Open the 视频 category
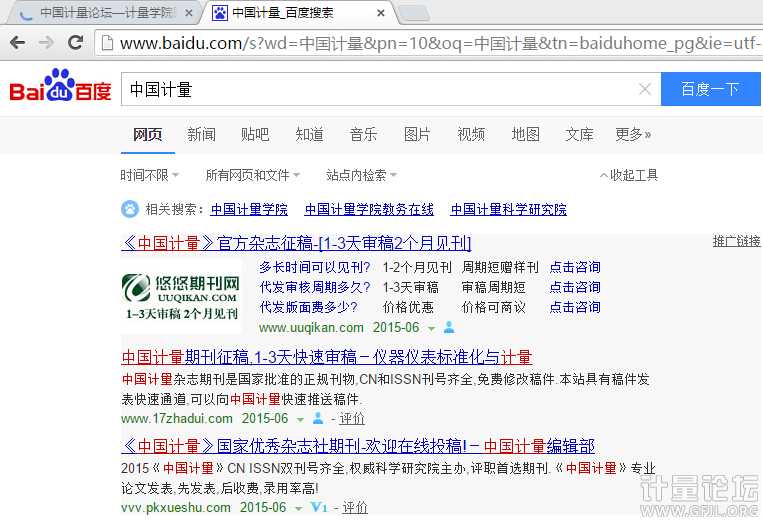 [471, 134]
